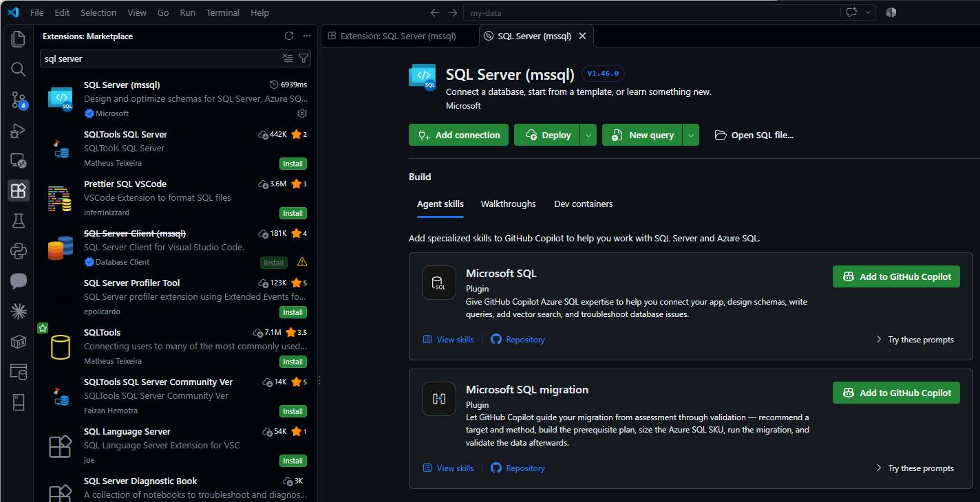
Task: Add Microsoft SQL plugin to GitHub Copilot
Action: tap(896, 276)
